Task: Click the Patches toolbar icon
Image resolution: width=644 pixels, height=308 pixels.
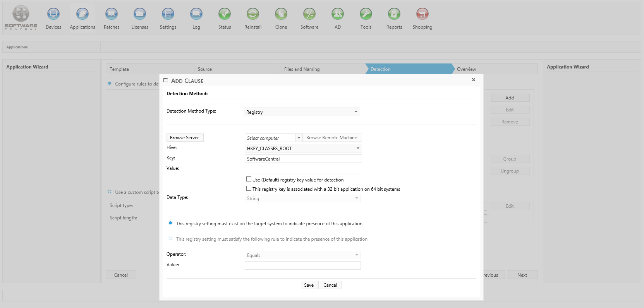Action: (x=112, y=14)
